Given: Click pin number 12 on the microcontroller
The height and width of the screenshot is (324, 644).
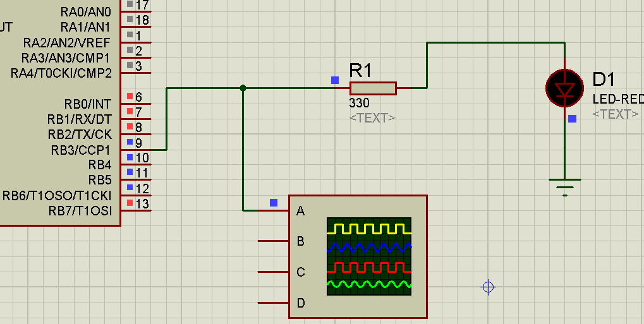Looking at the screenshot, I should coord(142,189).
